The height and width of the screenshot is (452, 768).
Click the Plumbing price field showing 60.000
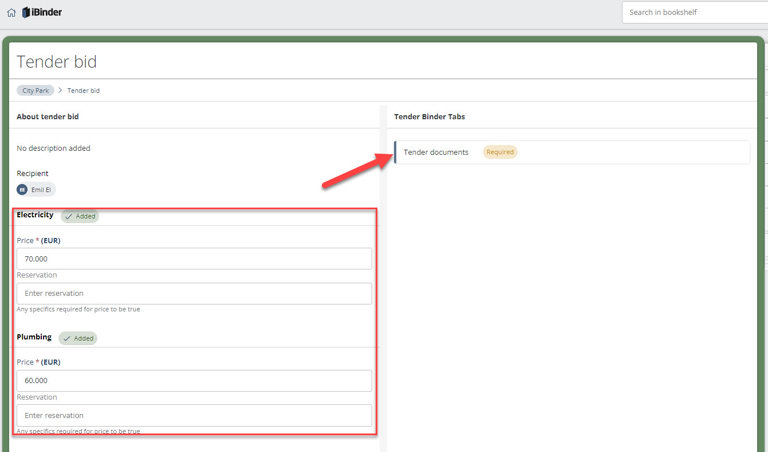194,381
